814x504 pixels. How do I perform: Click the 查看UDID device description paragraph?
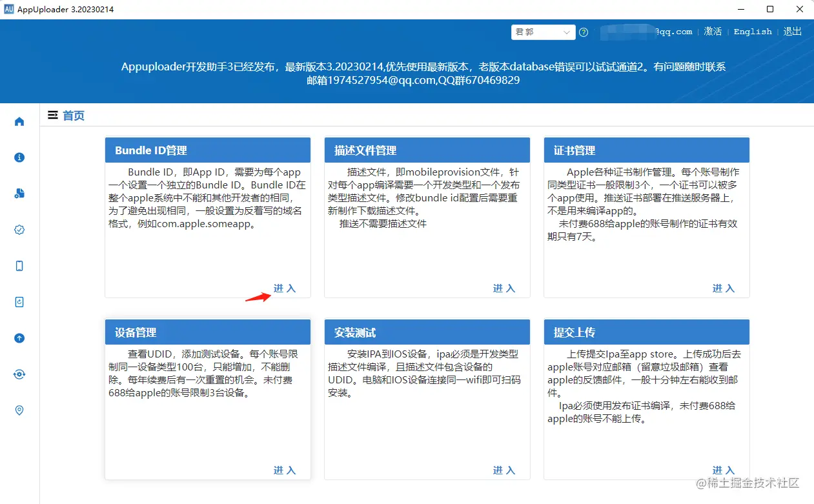coord(202,374)
